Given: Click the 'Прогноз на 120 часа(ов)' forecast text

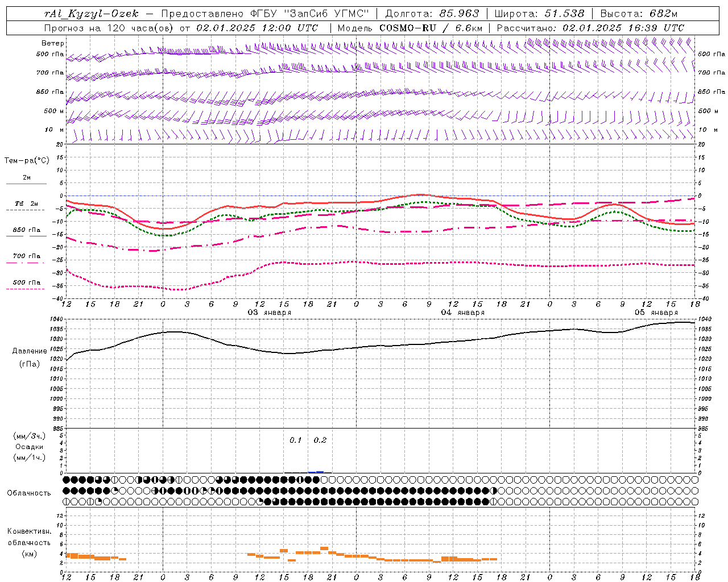Looking at the screenshot, I should click(x=109, y=28).
